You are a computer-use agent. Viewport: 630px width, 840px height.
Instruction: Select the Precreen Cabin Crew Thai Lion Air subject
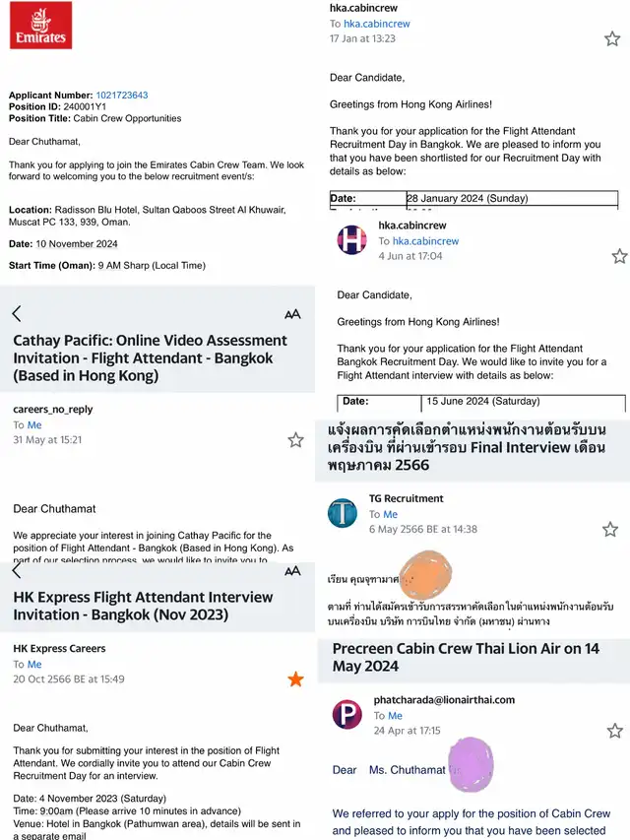click(x=466, y=657)
